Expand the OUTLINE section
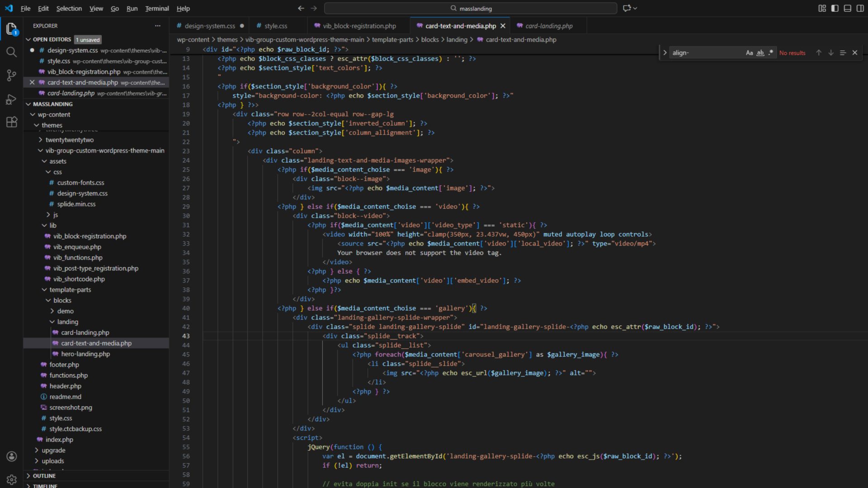868x488 pixels. [x=44, y=476]
